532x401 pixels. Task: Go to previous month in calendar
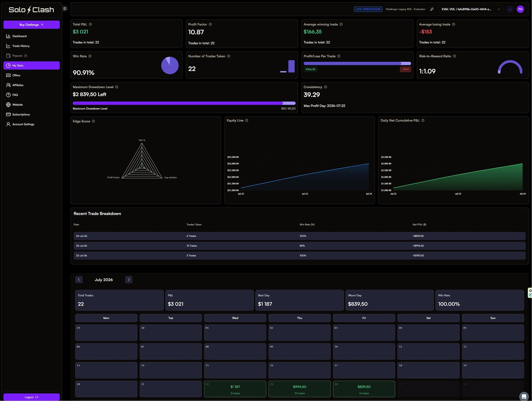pos(79,280)
